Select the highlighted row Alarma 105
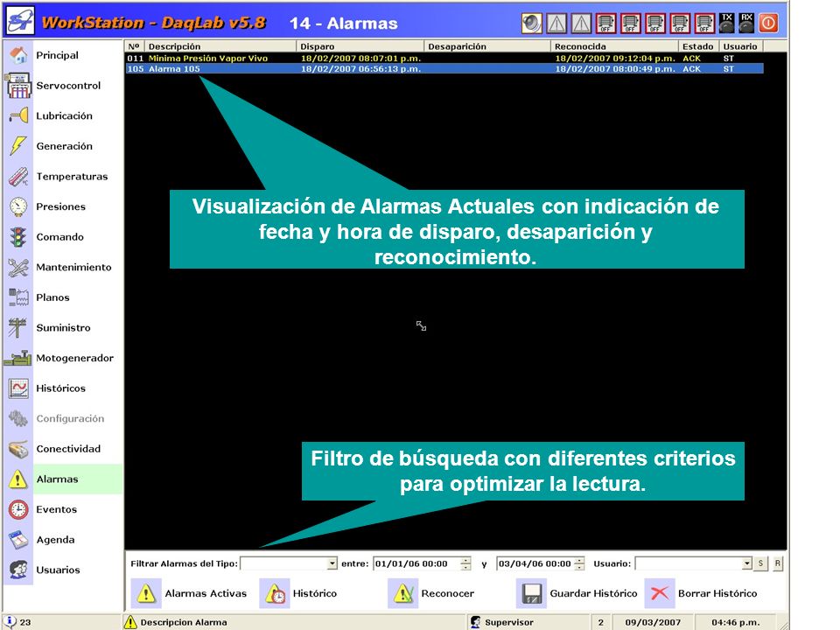The height and width of the screenshot is (630, 840). tap(444, 68)
